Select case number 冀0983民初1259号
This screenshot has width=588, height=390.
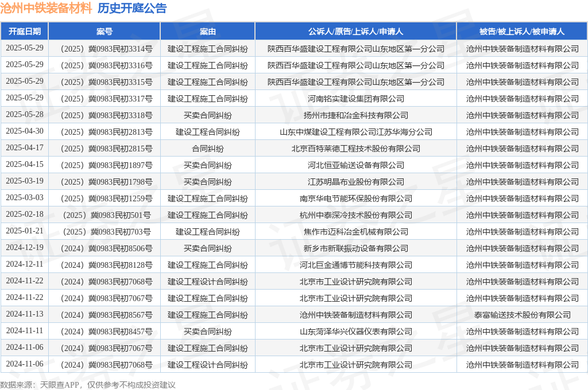(x=121, y=198)
